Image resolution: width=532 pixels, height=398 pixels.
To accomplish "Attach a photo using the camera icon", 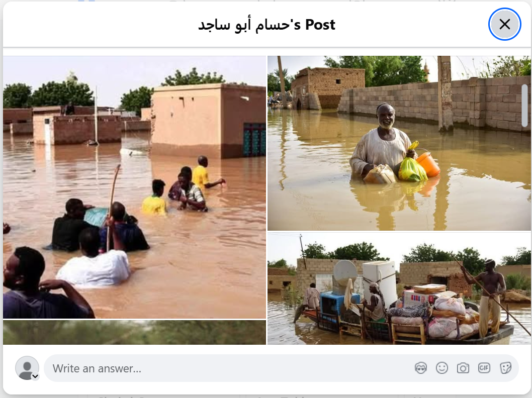I will click(463, 368).
